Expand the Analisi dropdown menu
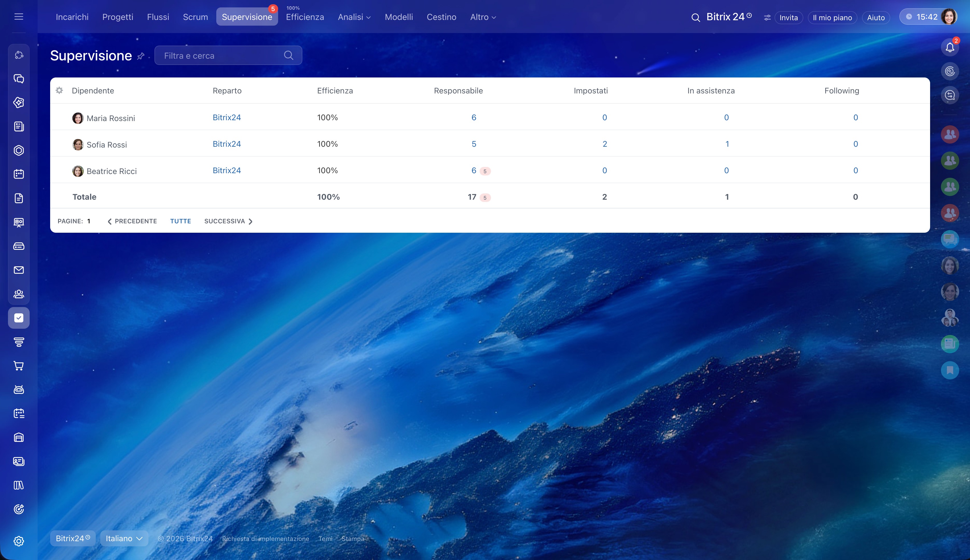The width and height of the screenshot is (970, 560). pyautogui.click(x=354, y=17)
